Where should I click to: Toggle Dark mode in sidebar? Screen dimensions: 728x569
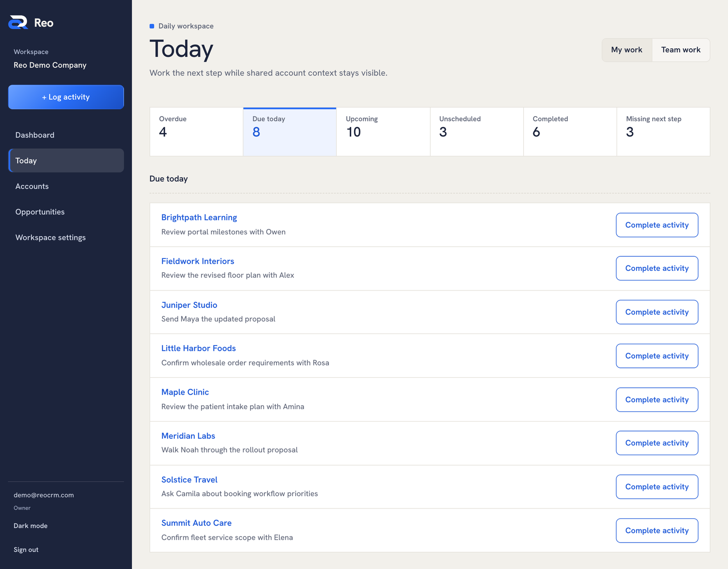click(30, 526)
